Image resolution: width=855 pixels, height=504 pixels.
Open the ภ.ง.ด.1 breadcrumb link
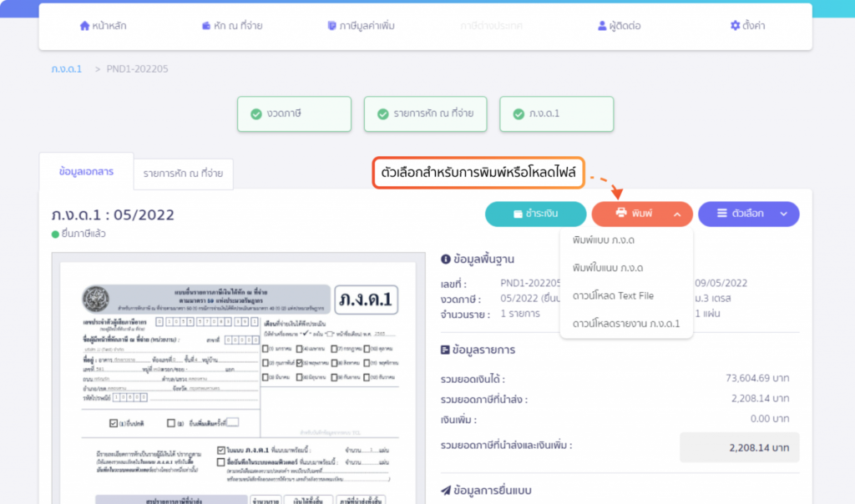coord(66,68)
